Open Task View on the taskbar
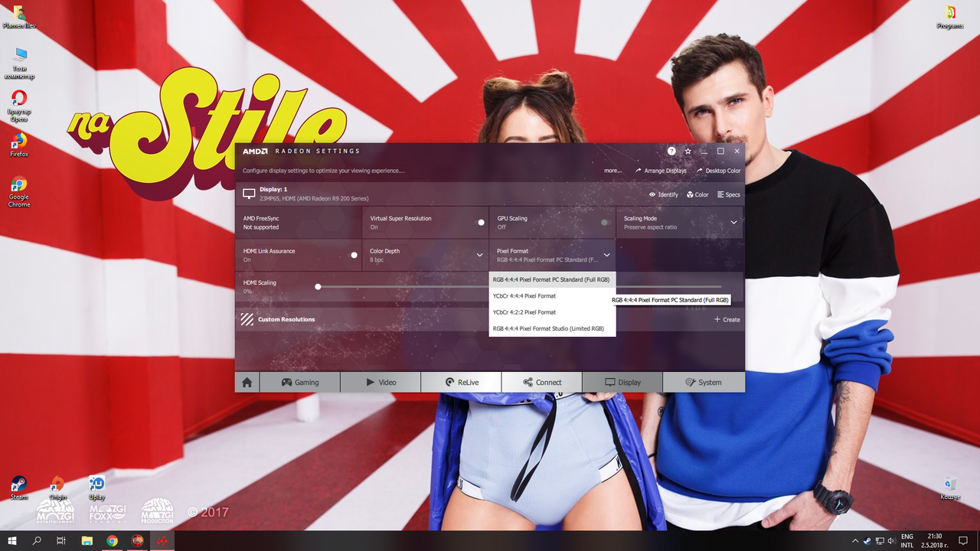Screen dimensions: 980x551 [61, 540]
